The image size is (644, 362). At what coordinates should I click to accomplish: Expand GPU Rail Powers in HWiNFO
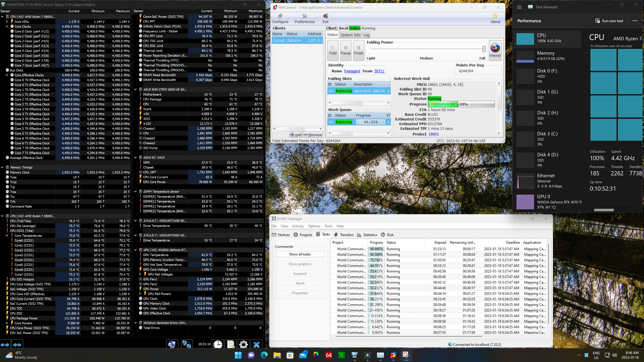coord(140,294)
